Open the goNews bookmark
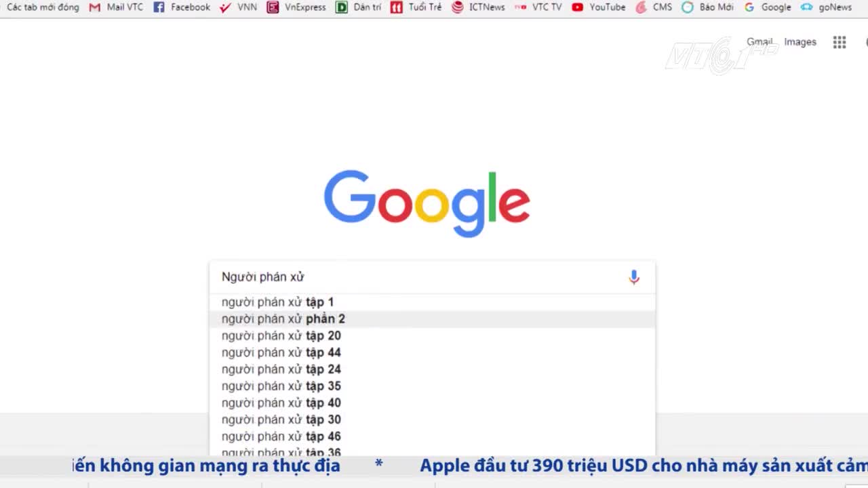The width and height of the screenshot is (868, 488). (826, 7)
